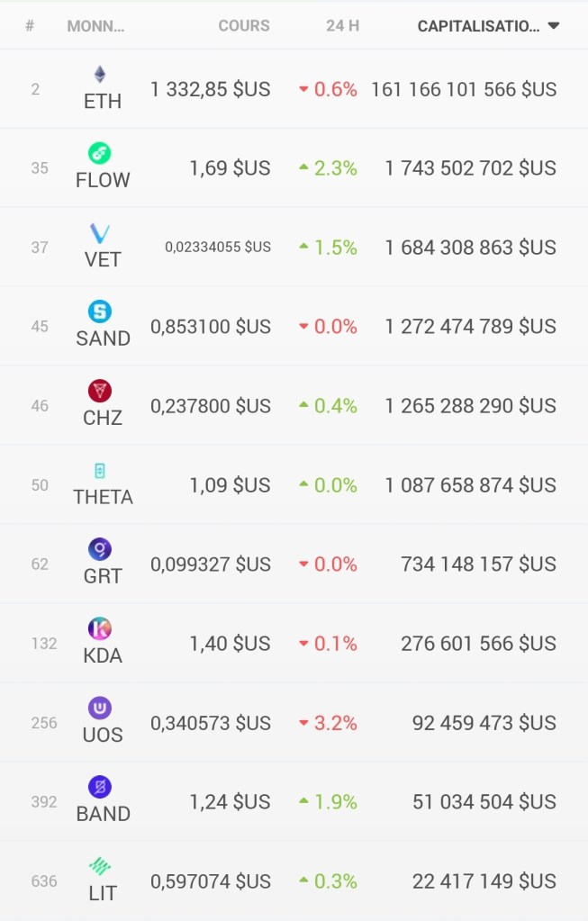Sort table by 24 H column
The image size is (588, 921).
click(x=342, y=26)
